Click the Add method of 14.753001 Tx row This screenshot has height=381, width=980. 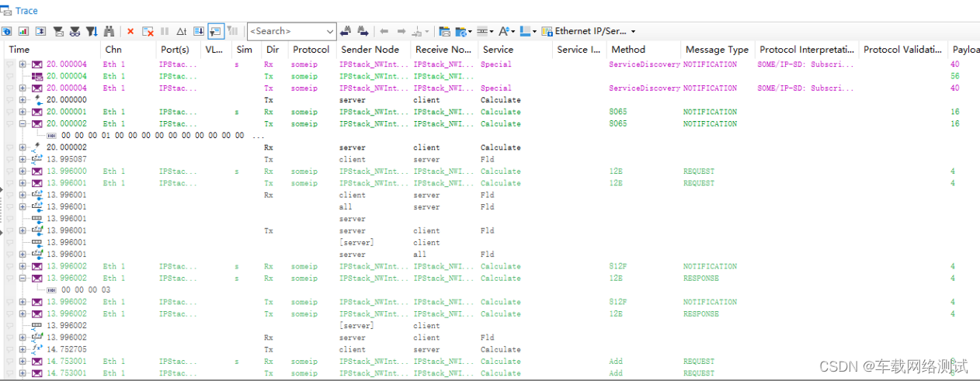point(616,373)
